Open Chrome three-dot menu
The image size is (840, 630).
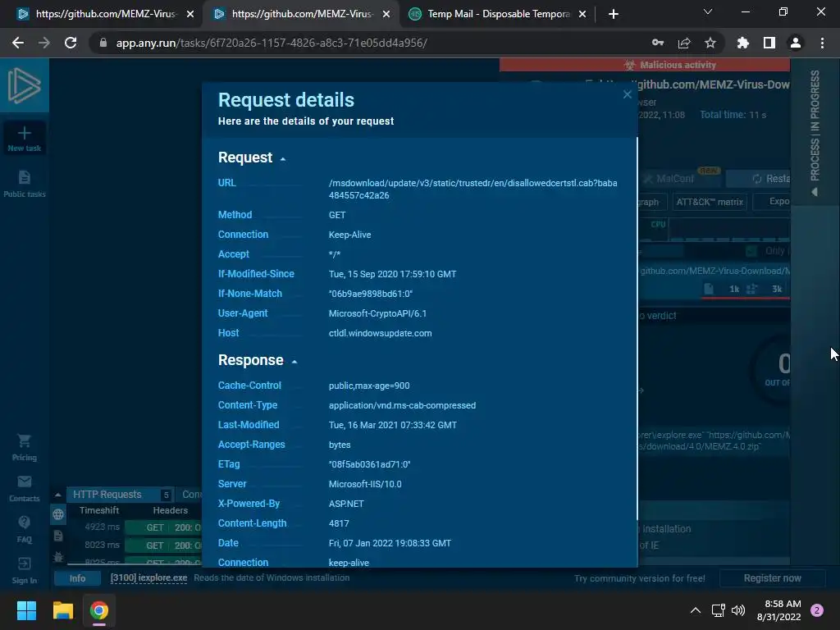point(822,43)
